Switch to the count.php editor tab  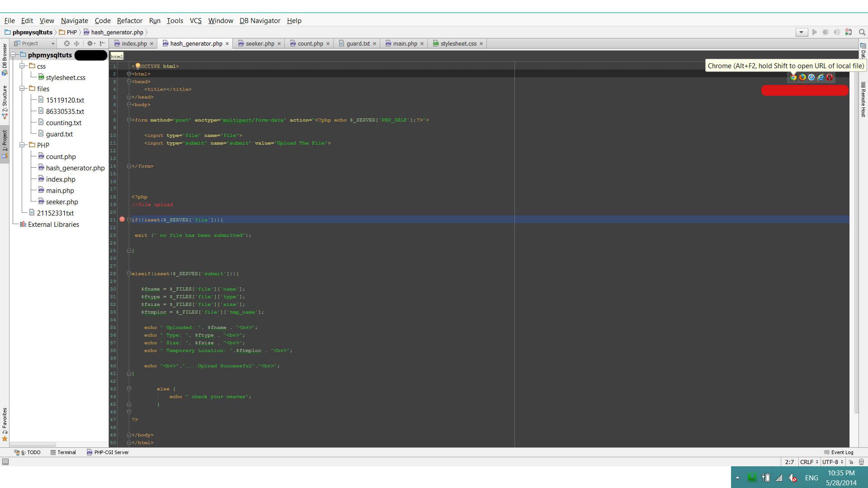[310, 44]
